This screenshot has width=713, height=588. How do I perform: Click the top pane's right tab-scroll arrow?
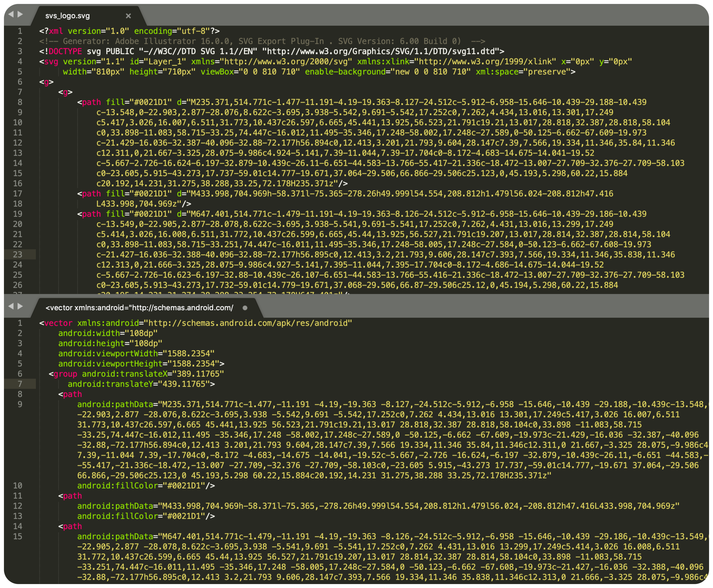20,14
